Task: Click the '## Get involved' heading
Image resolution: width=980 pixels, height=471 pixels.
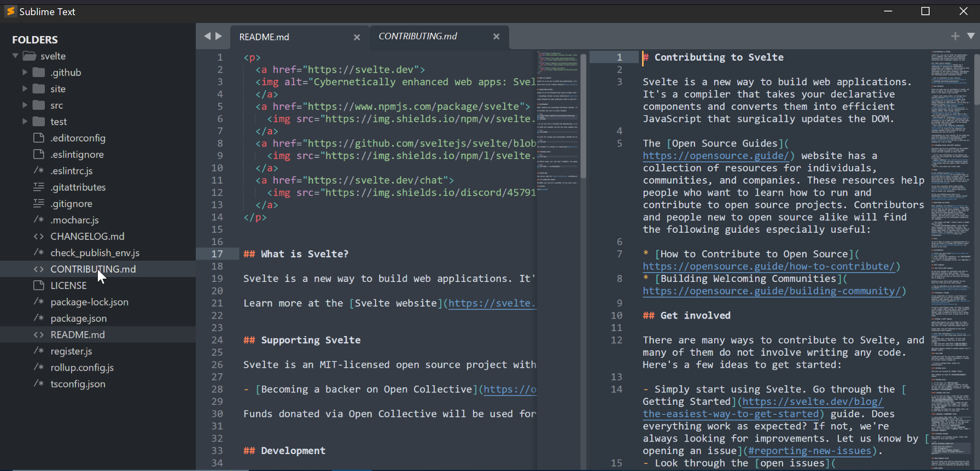Action: [x=687, y=315]
